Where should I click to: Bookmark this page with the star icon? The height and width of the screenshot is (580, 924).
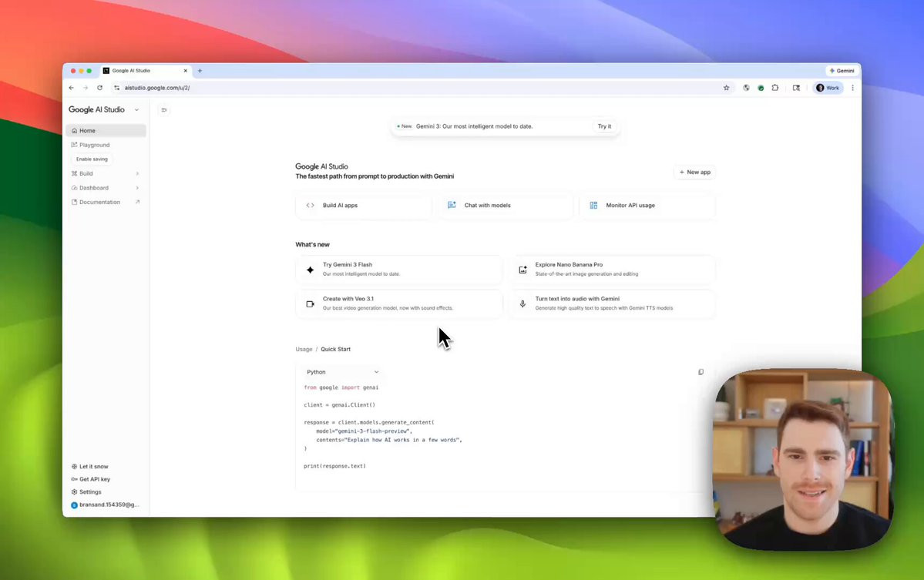coord(726,88)
